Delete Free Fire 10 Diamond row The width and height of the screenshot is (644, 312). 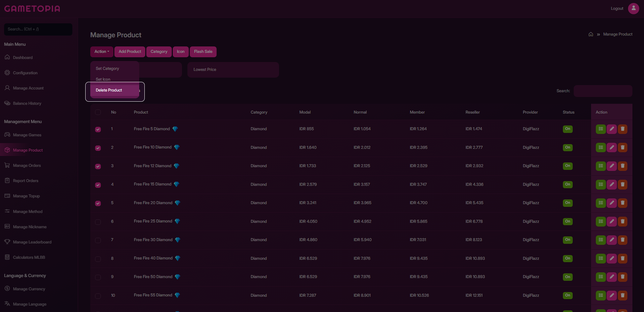pyautogui.click(x=623, y=147)
